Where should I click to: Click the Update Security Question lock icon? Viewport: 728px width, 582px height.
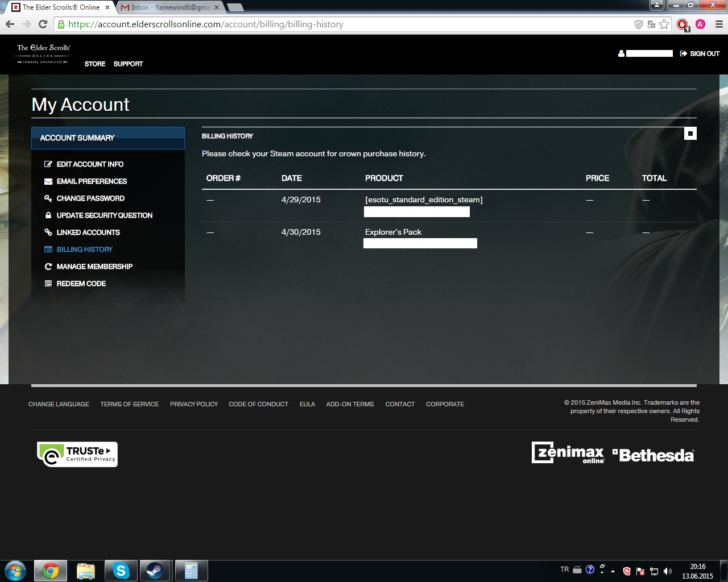tap(48, 215)
